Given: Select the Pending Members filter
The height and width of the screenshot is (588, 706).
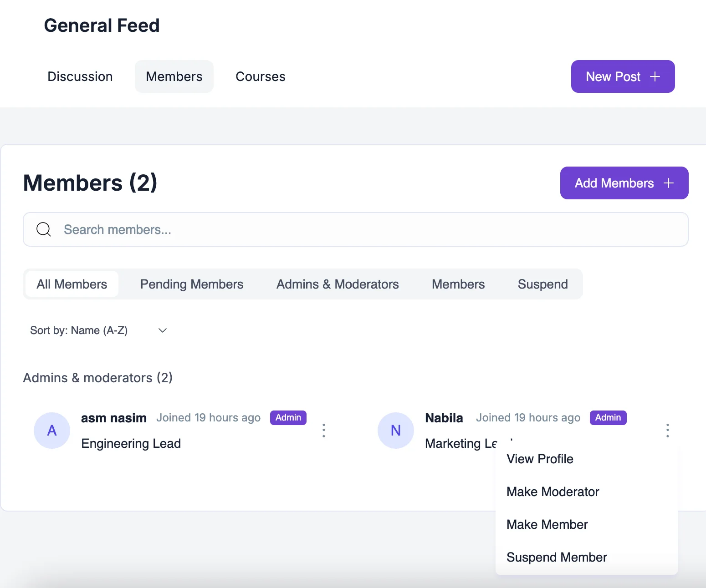Looking at the screenshot, I should (x=192, y=284).
